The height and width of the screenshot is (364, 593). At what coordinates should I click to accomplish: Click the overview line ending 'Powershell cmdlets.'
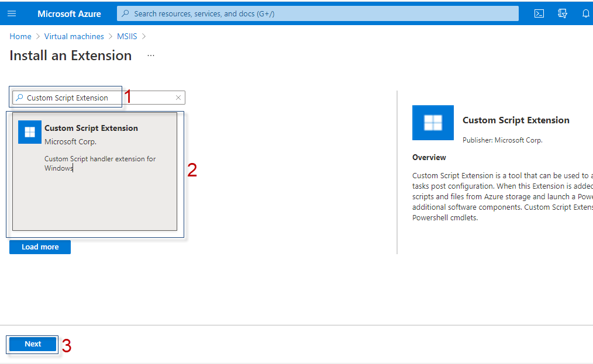coord(445,218)
